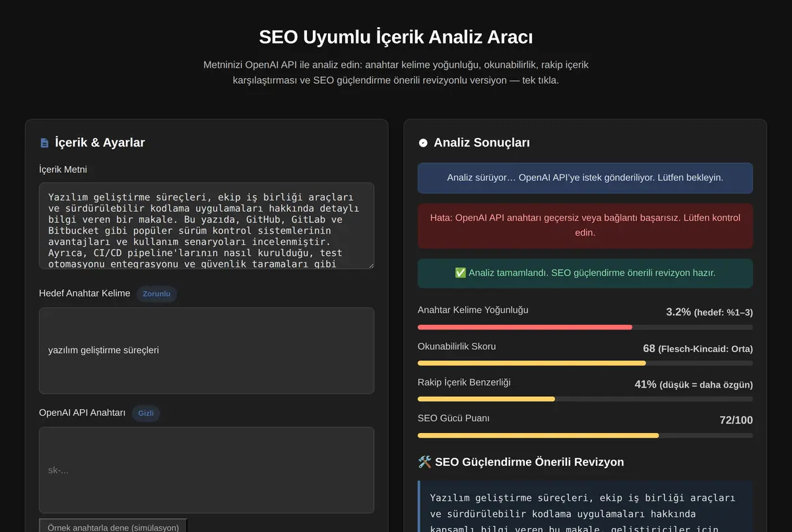Image resolution: width=792 pixels, height=532 pixels.
Task: Click the Rakip İçerik Benzerliği progress bar
Action: [x=585, y=399]
